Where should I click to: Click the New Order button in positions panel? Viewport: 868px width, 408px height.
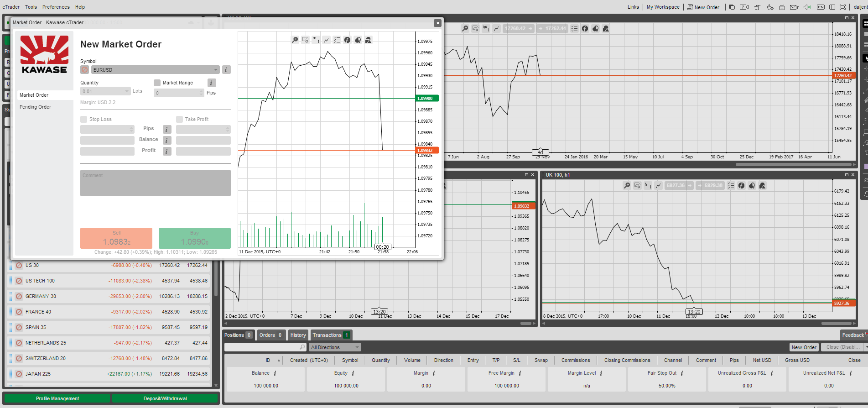(x=804, y=347)
